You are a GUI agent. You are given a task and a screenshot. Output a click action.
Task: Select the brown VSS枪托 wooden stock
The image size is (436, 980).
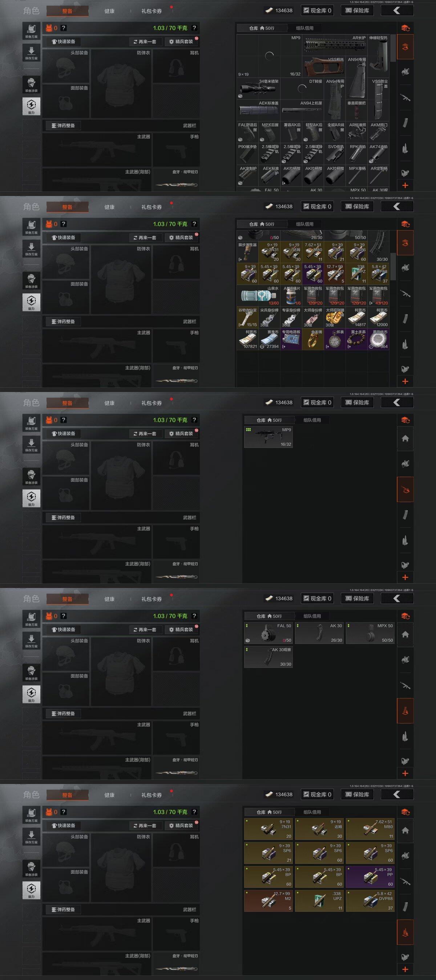coord(324,67)
